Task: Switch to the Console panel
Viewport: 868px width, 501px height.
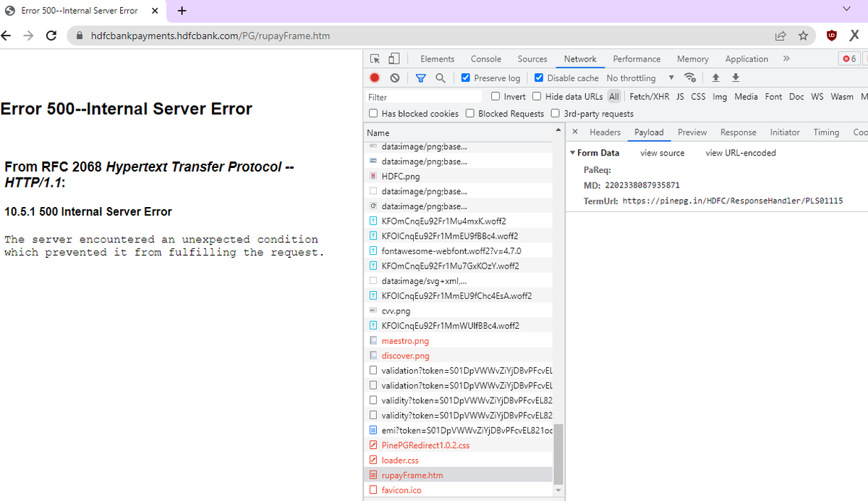Action: (486, 59)
